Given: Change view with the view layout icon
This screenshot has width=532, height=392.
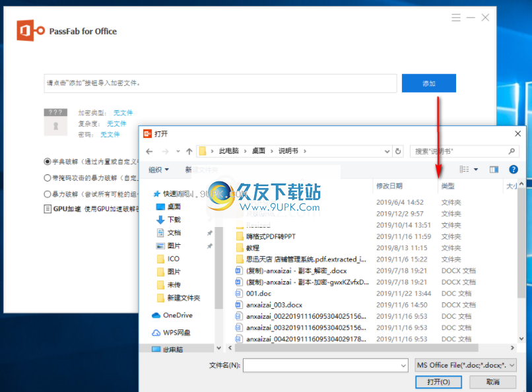Looking at the screenshot, I should 464,169.
